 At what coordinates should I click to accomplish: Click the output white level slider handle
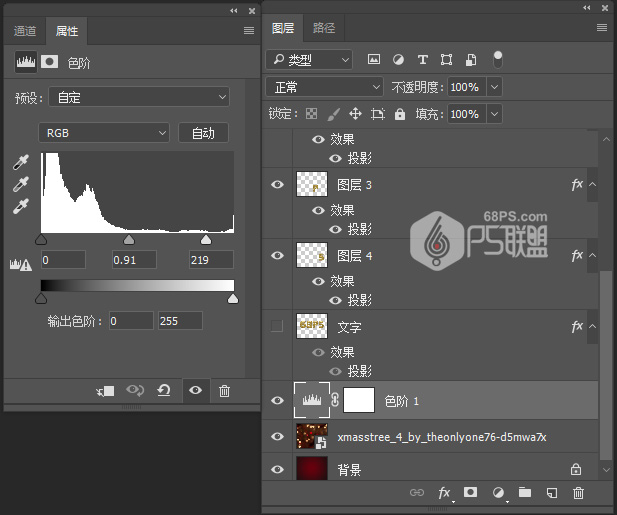tap(233, 299)
